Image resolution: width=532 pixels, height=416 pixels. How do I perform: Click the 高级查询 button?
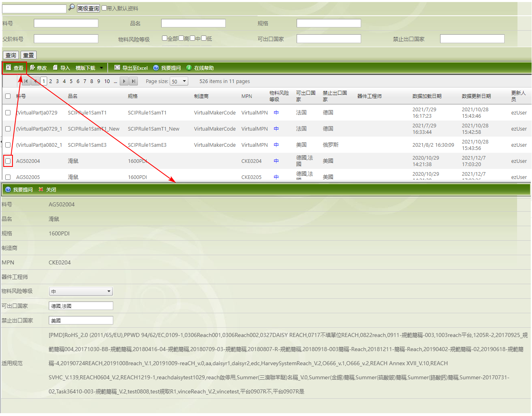(x=88, y=8)
